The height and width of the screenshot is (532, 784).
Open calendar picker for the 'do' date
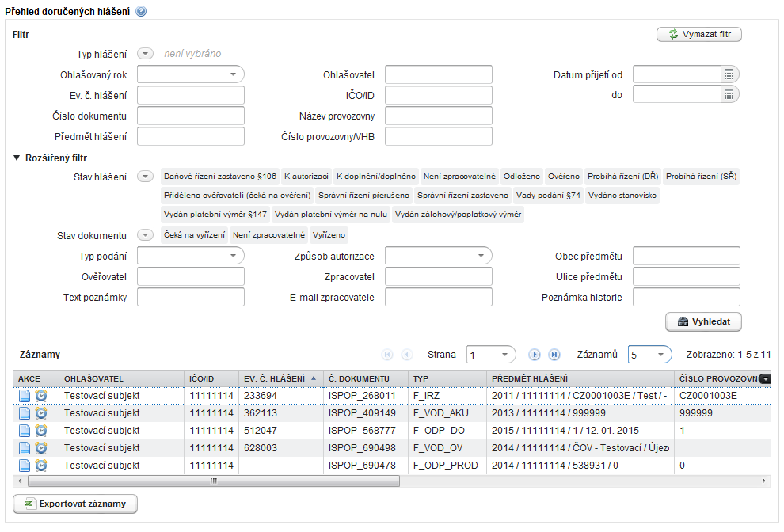[729, 94]
